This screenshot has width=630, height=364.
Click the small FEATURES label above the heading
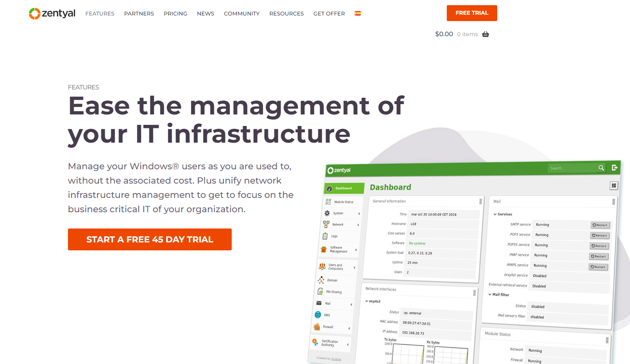click(x=83, y=87)
